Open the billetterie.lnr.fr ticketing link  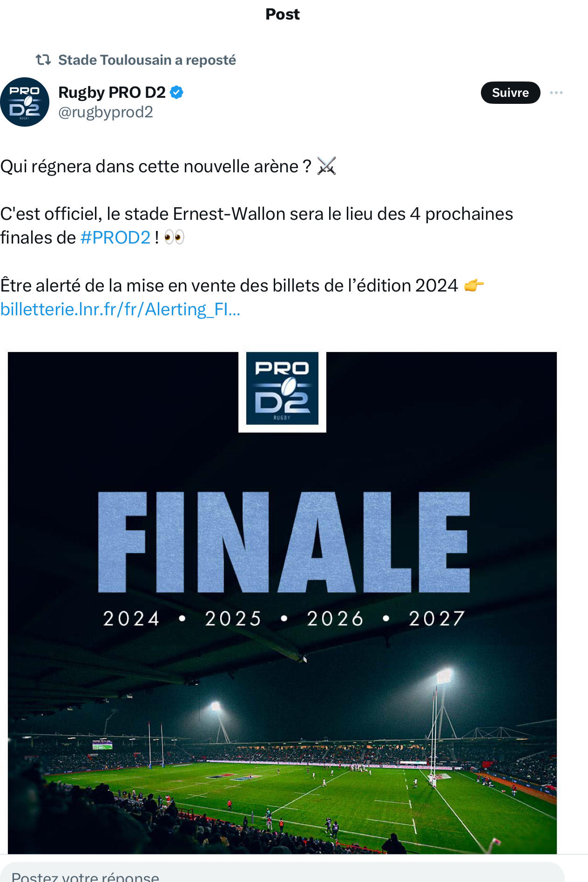[120, 309]
